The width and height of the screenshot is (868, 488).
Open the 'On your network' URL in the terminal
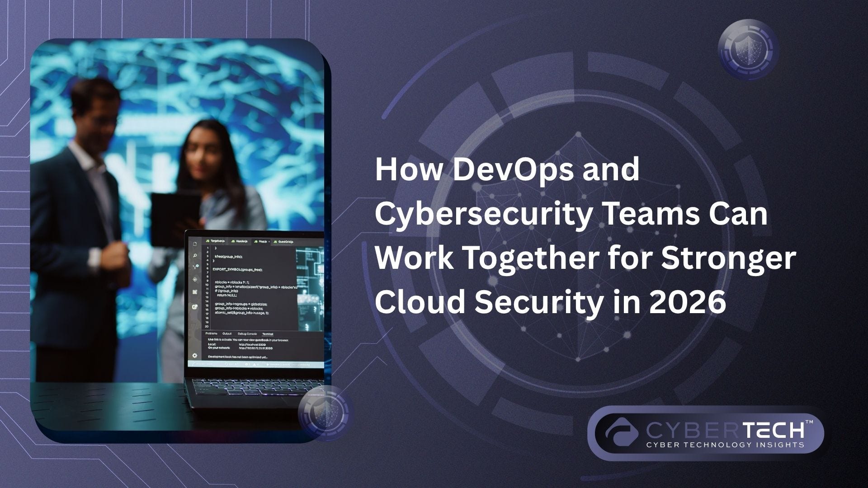tap(255, 348)
